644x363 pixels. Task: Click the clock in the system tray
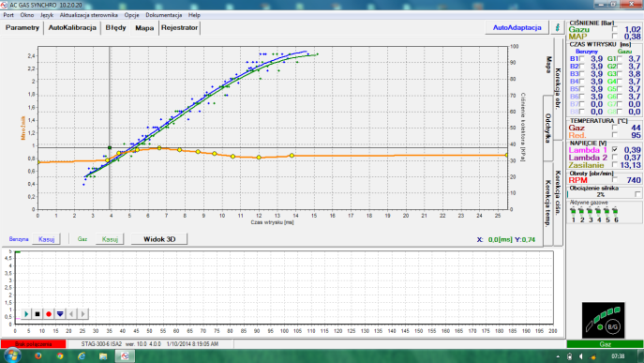[x=618, y=356]
